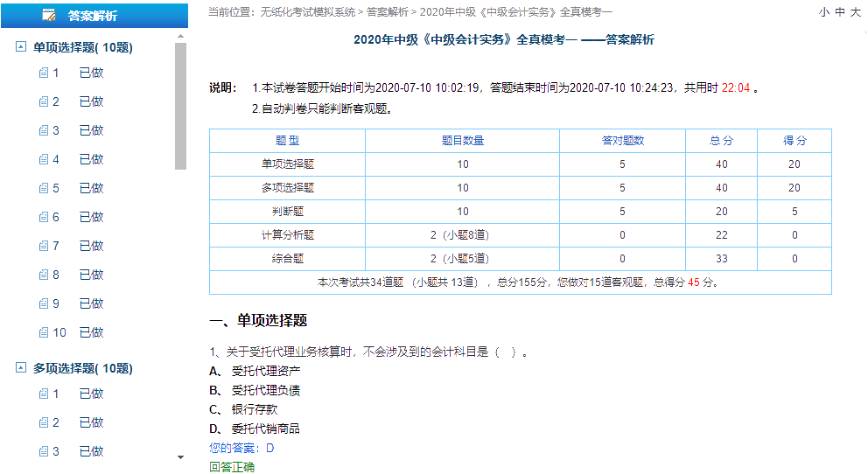This screenshot has height=474, width=868.
Task: Open single-choice question 5 page icon
Action: pyautogui.click(x=44, y=188)
